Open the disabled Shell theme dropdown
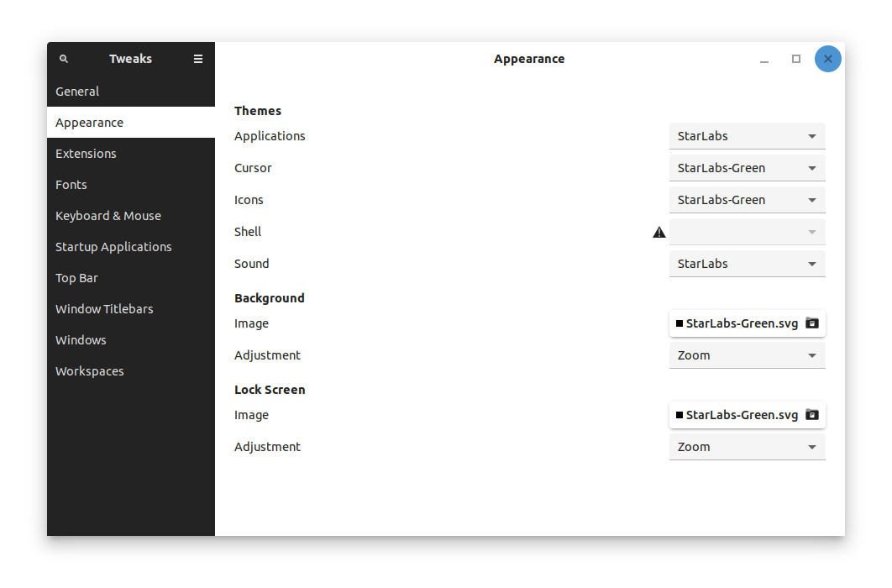The width and height of the screenshot is (892, 588). [747, 232]
